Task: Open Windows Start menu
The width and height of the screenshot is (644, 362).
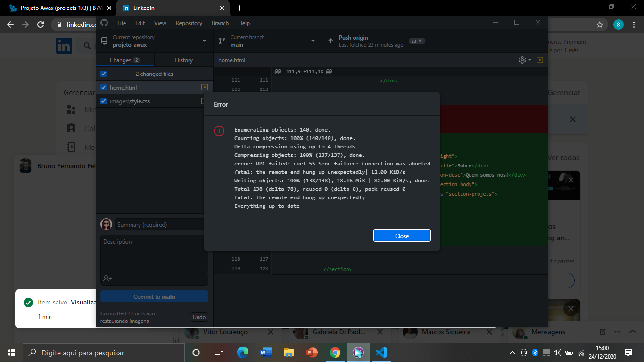Action: point(11,353)
